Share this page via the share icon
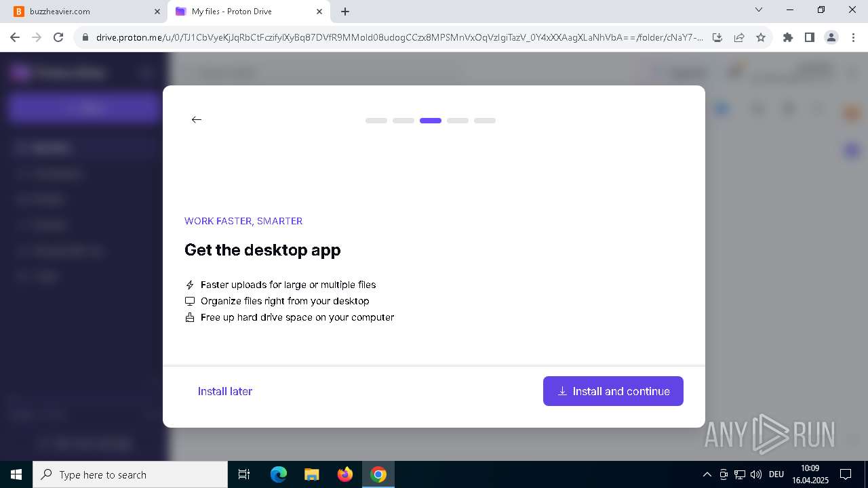 739,37
